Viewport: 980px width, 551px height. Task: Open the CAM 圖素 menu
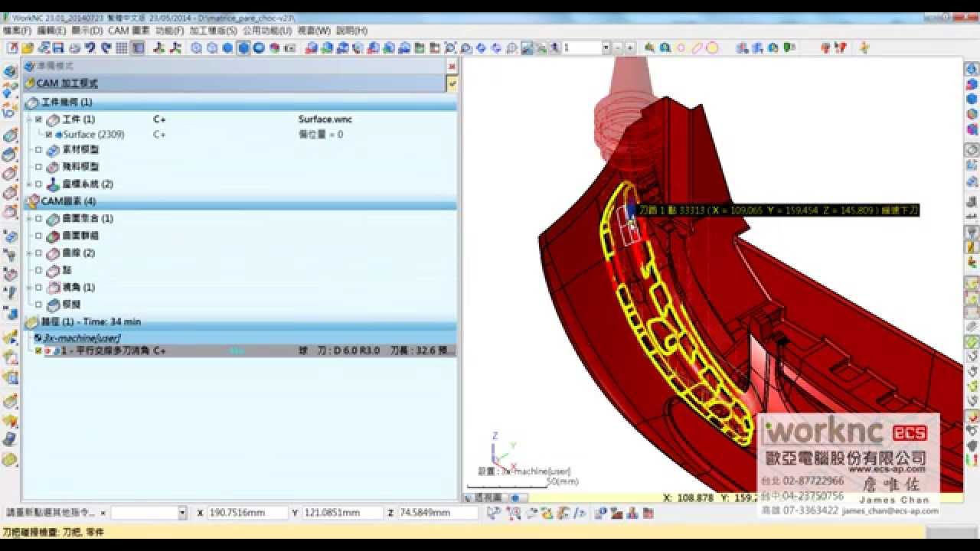coord(129,31)
